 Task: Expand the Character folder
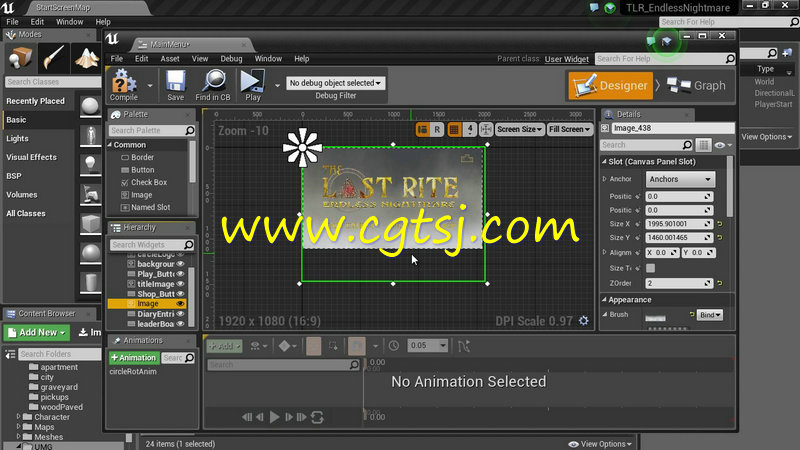click(x=19, y=417)
